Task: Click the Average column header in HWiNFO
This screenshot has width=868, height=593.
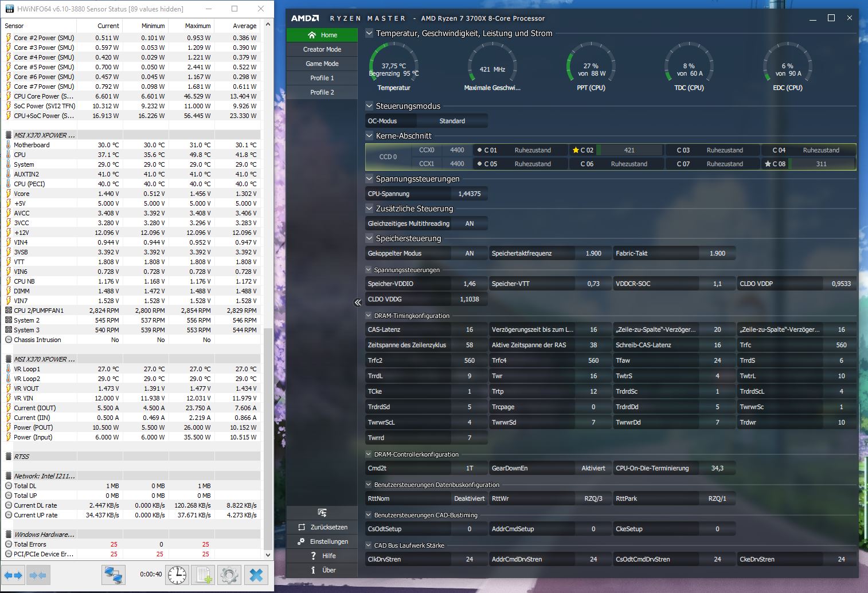Action: click(237, 26)
